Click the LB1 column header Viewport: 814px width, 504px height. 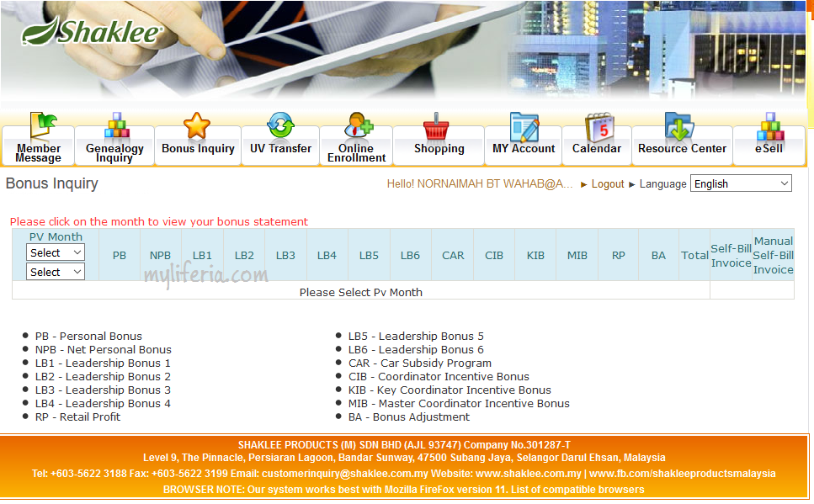(202, 256)
